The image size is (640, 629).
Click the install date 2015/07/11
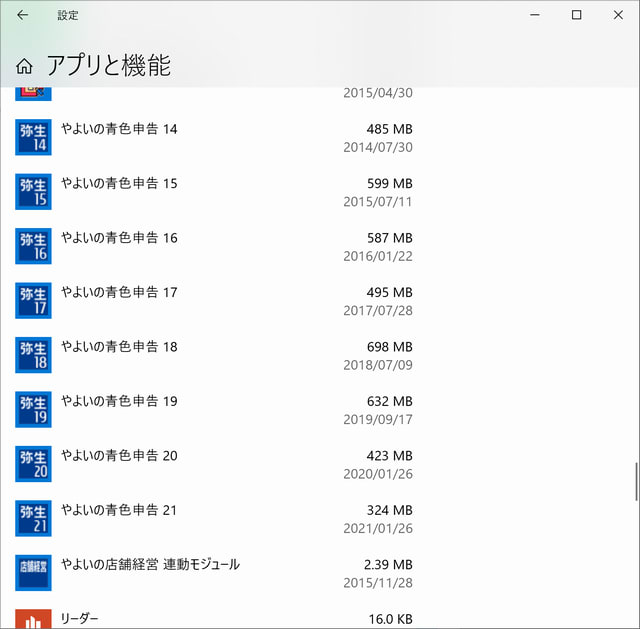(x=378, y=202)
